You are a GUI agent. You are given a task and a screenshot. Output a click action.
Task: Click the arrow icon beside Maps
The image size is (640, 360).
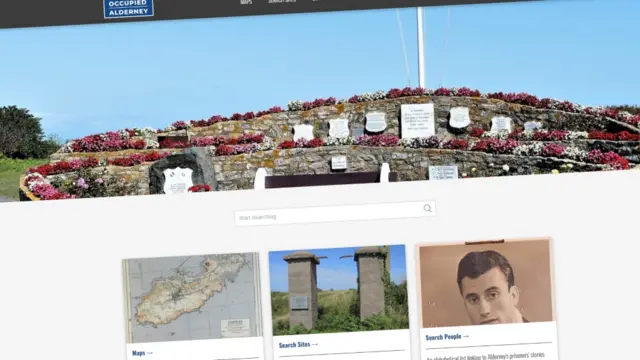[x=149, y=353]
